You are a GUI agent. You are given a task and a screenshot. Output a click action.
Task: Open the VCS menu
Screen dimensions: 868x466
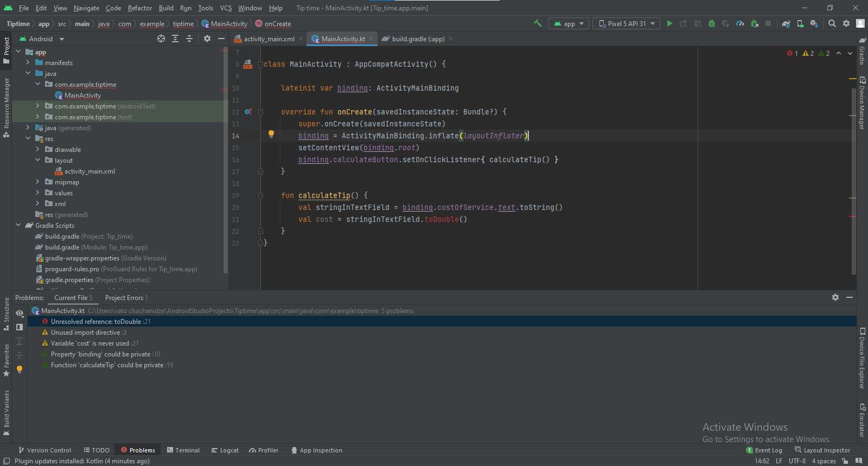[226, 8]
